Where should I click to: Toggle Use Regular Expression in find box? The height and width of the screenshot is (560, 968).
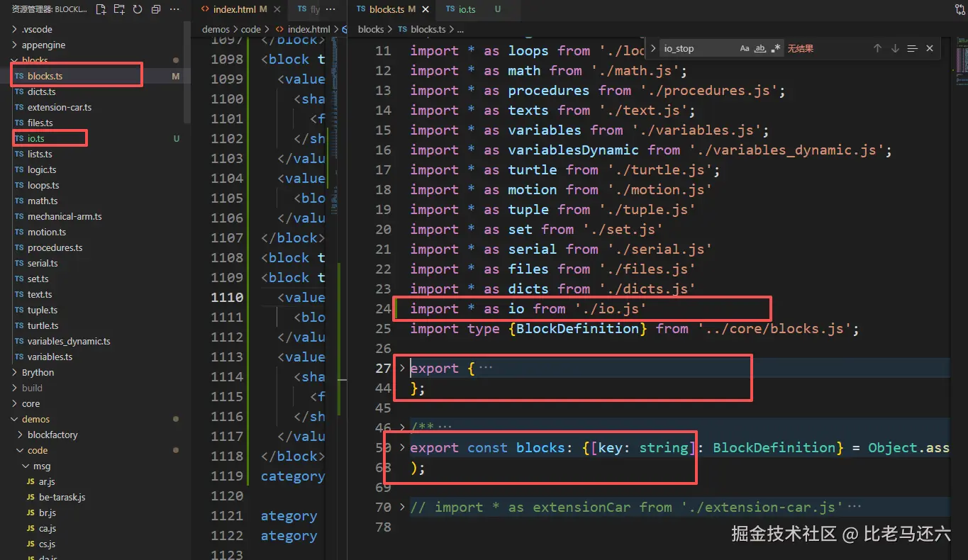[775, 48]
